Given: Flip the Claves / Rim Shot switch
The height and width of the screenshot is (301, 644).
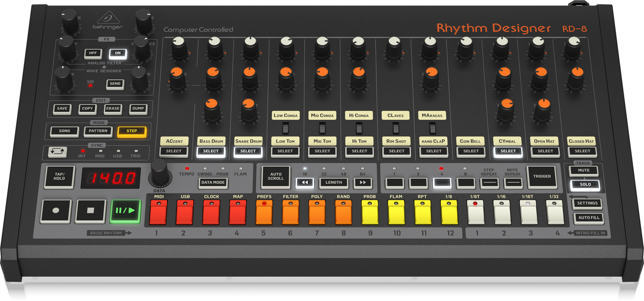Looking at the screenshot, I should tap(396, 129).
